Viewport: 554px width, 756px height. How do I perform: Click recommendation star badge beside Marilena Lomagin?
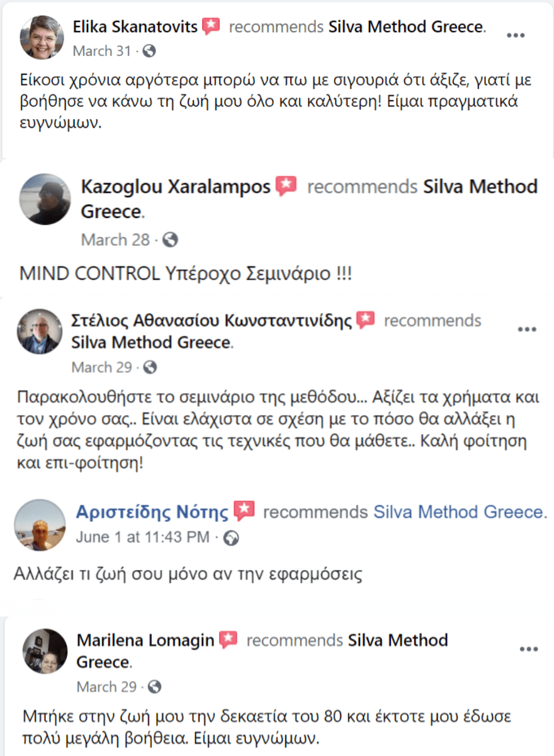229,640
